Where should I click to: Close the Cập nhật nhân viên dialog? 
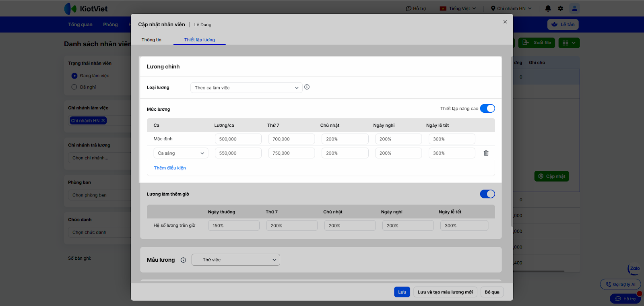505,22
